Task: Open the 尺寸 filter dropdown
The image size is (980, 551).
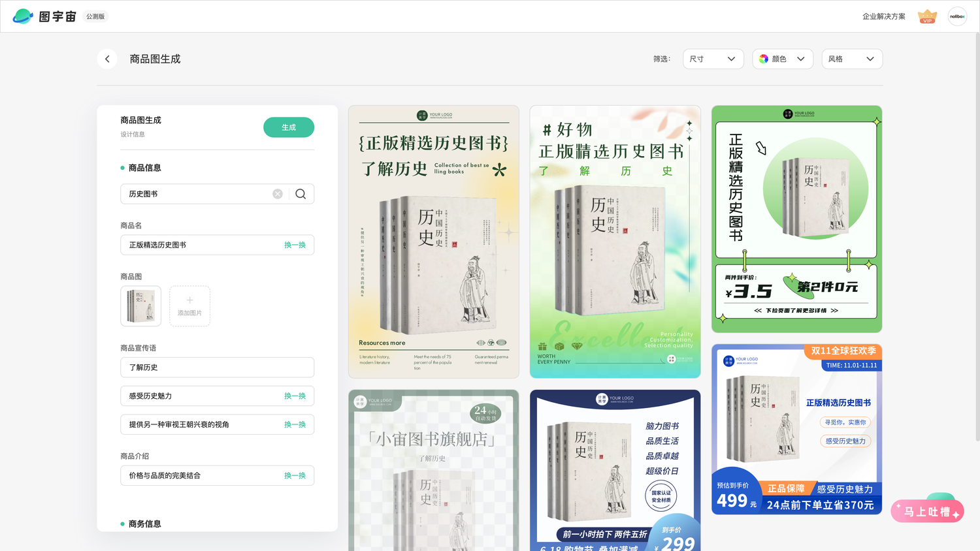Action: point(713,59)
